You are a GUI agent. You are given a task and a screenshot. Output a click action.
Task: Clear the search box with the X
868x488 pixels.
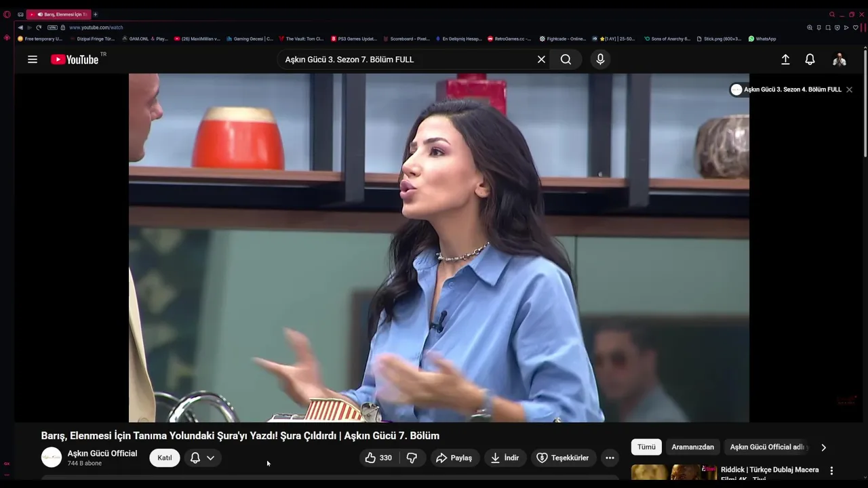pyautogui.click(x=541, y=60)
